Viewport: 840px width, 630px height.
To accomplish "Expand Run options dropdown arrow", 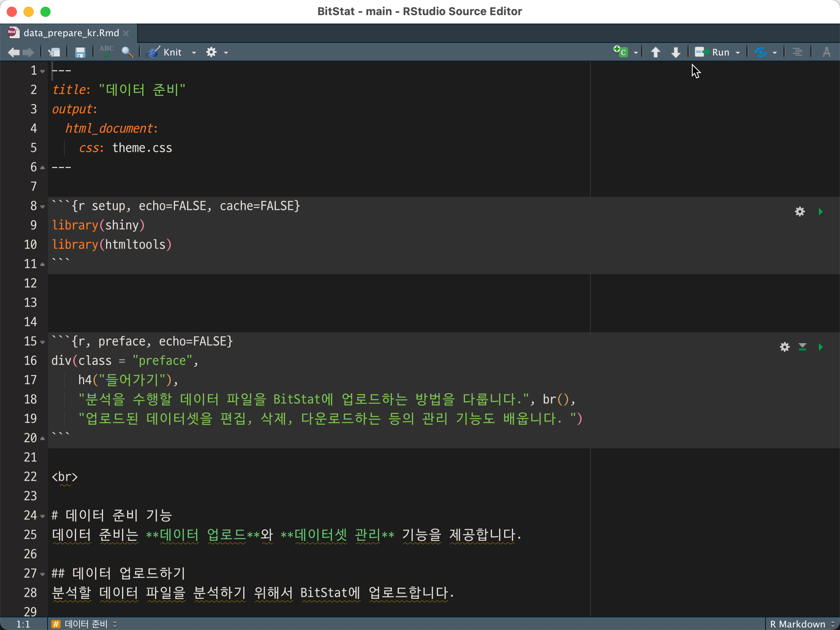I will [738, 53].
